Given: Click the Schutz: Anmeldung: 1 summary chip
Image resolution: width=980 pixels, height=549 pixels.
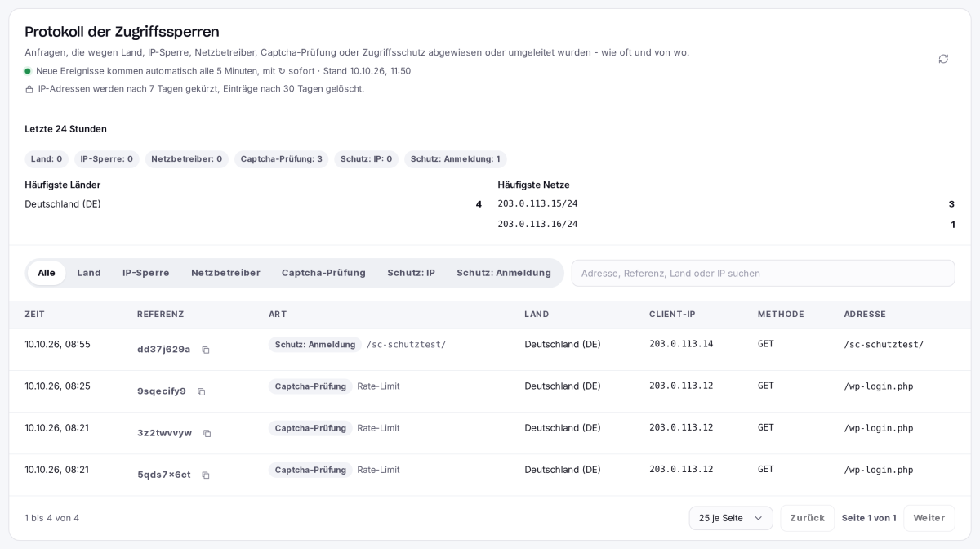Looking at the screenshot, I should pos(456,159).
